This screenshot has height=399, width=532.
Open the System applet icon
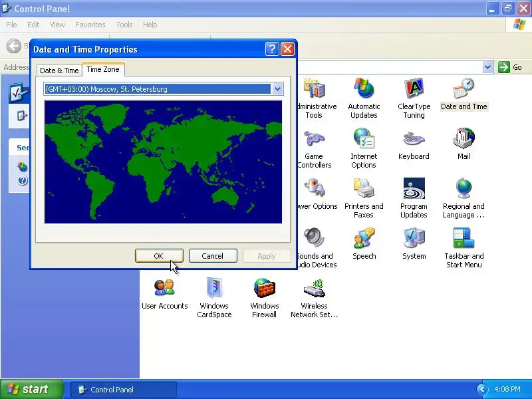(x=414, y=238)
